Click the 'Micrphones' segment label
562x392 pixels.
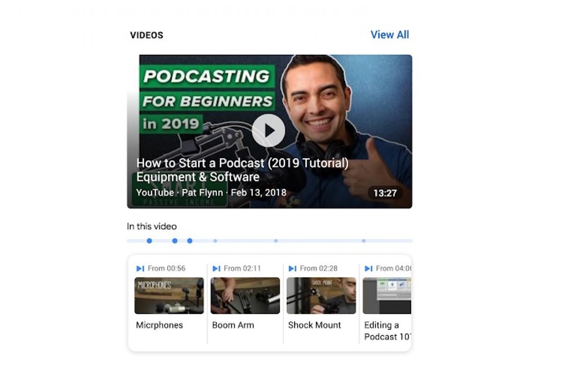159,325
